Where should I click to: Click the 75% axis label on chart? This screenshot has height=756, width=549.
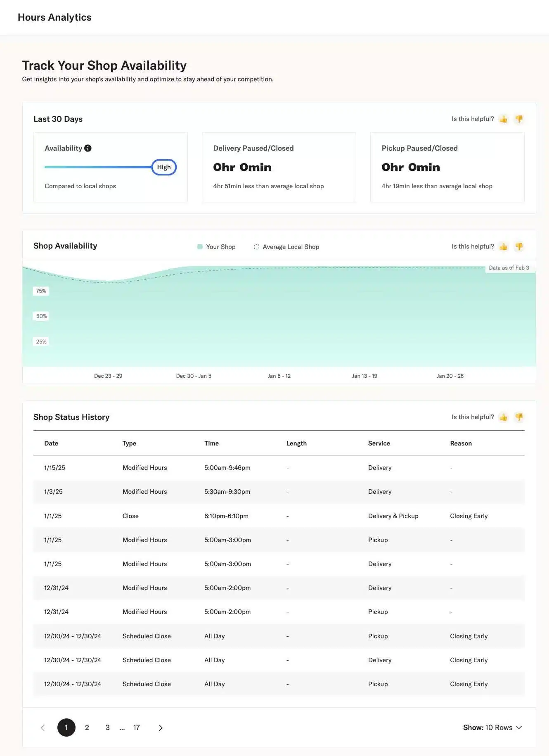(x=41, y=291)
